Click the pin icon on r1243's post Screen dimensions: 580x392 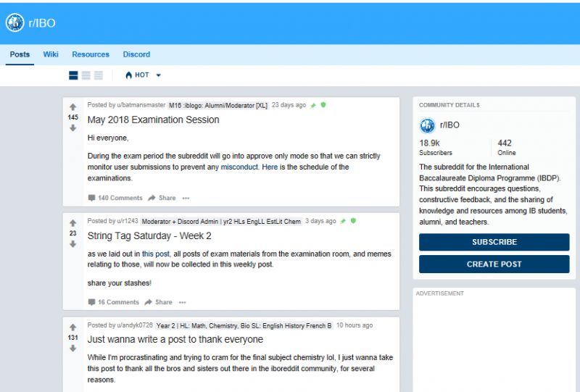[x=343, y=221]
